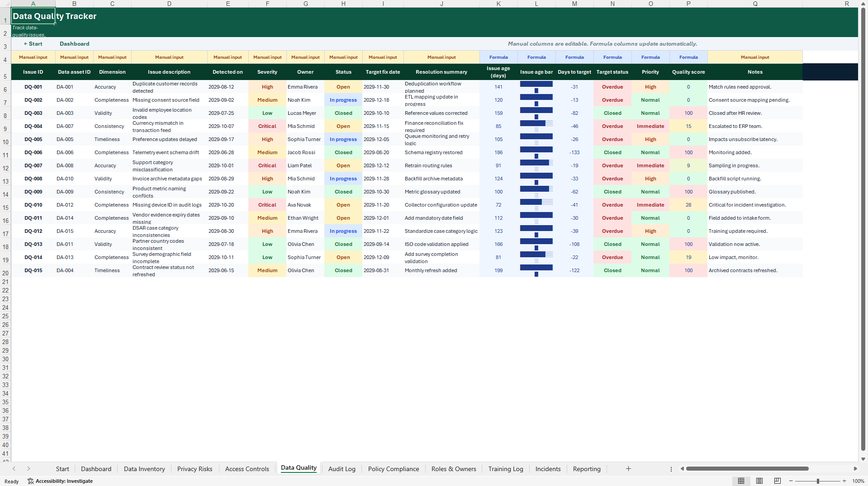Select the 'Quality score' header cell
The image size is (868, 486).
pyautogui.click(x=688, y=72)
